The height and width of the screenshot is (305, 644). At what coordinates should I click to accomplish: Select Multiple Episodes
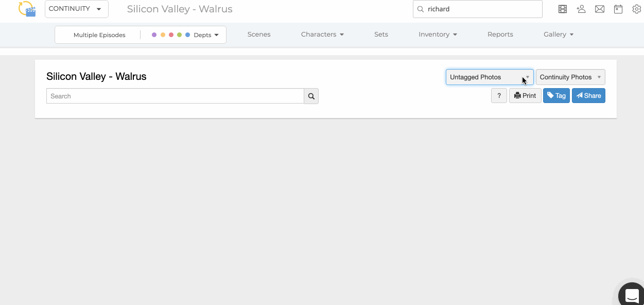[x=99, y=35]
